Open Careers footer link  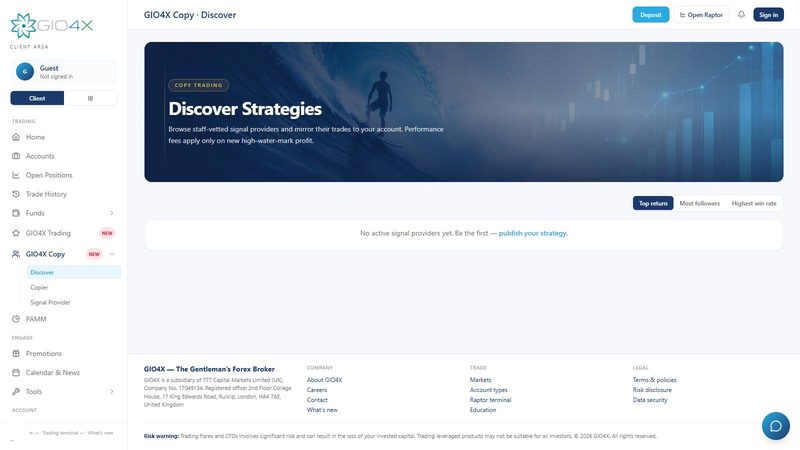coord(317,390)
